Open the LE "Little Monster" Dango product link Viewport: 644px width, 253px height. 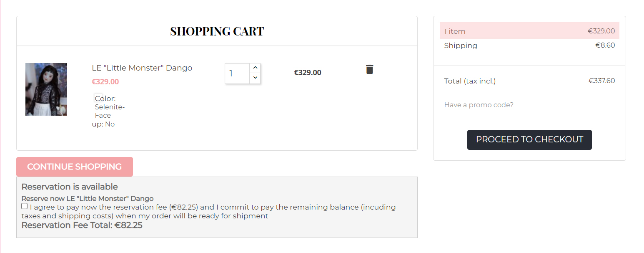[142, 68]
